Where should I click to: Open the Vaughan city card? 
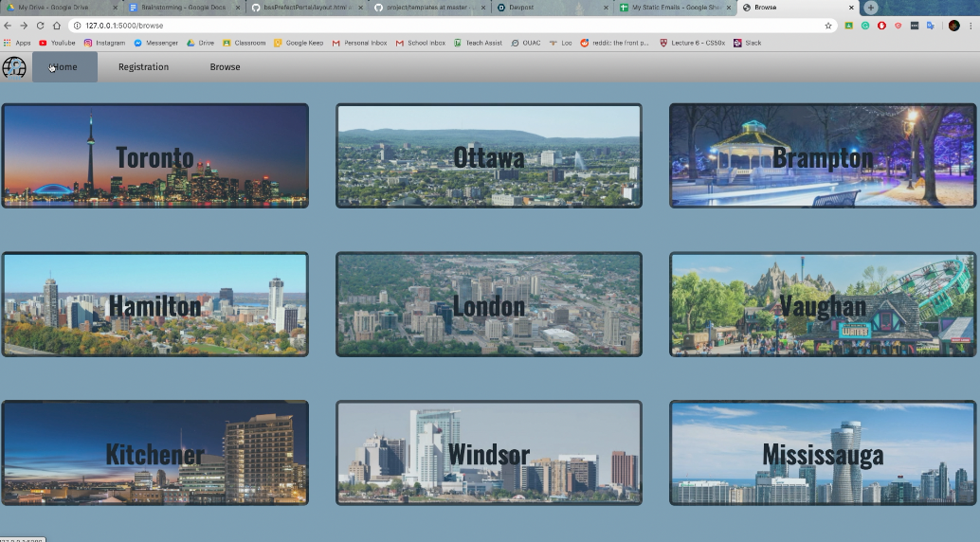pos(823,304)
